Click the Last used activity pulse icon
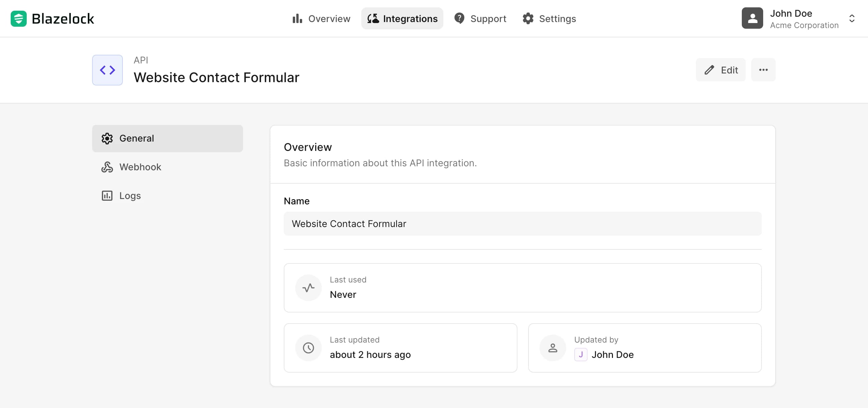 click(308, 288)
